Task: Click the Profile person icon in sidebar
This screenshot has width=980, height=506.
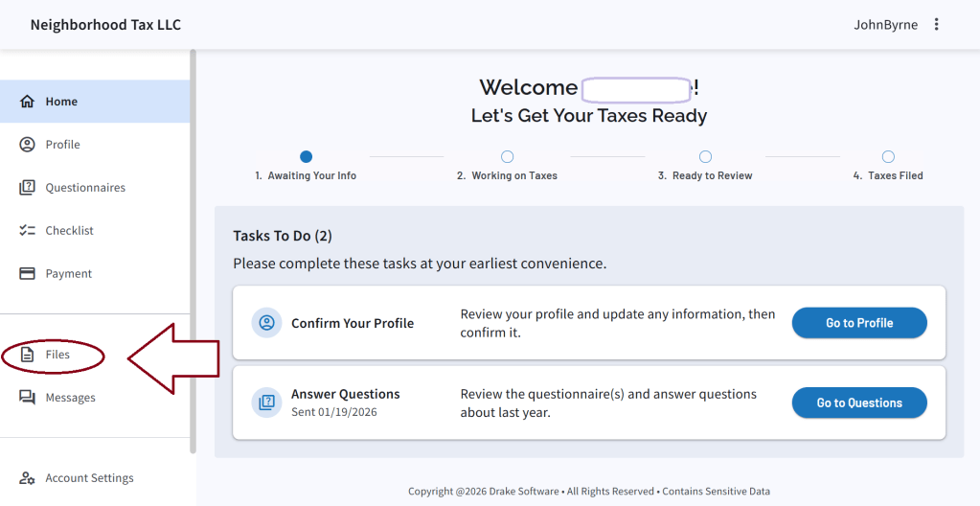Action: click(27, 145)
